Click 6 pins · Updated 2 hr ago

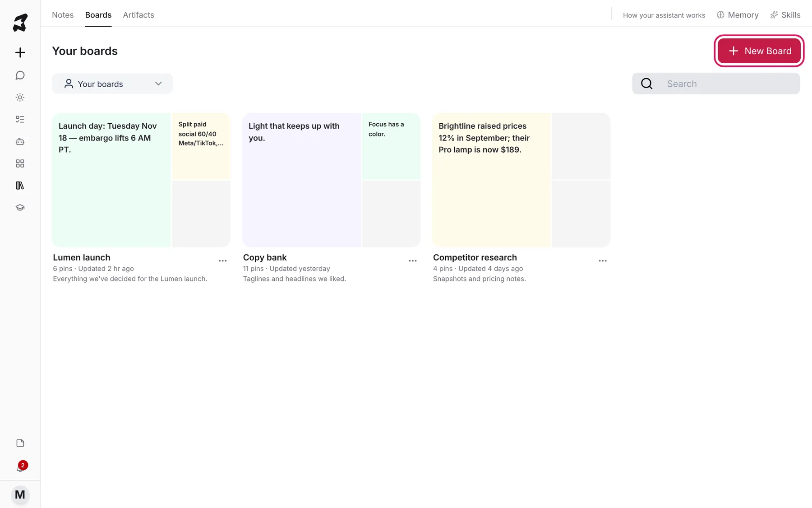tap(93, 269)
